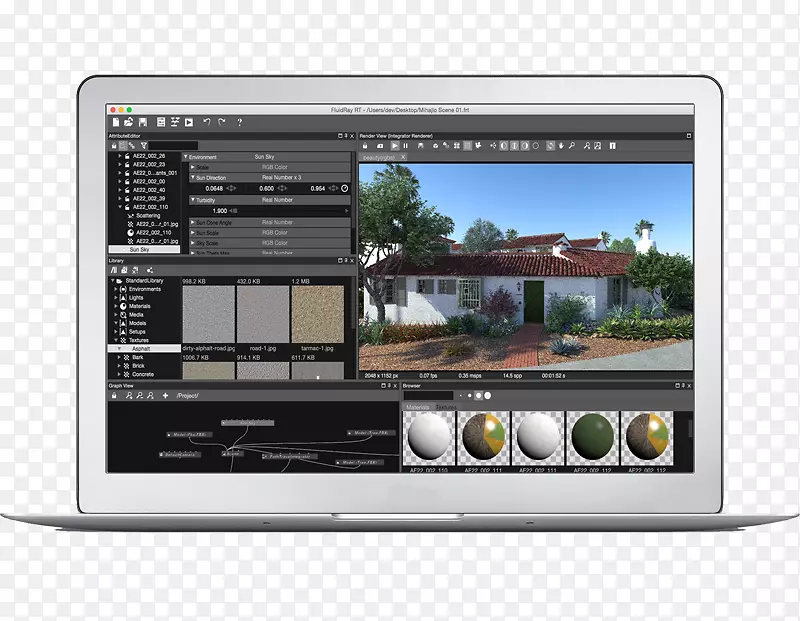Save the scene with the floppy icon
This screenshot has height=621, width=800.
point(143,122)
